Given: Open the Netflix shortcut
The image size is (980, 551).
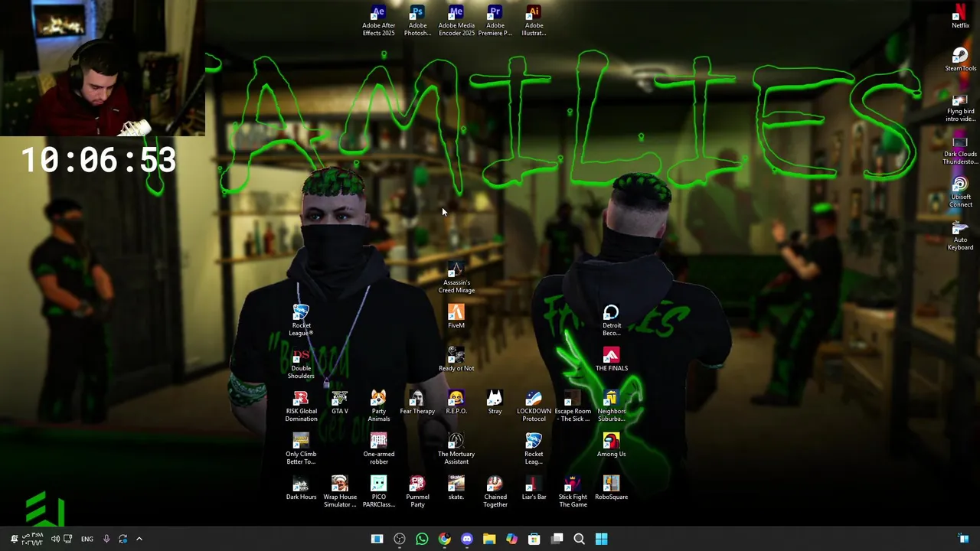Looking at the screenshot, I should pyautogui.click(x=960, y=17).
